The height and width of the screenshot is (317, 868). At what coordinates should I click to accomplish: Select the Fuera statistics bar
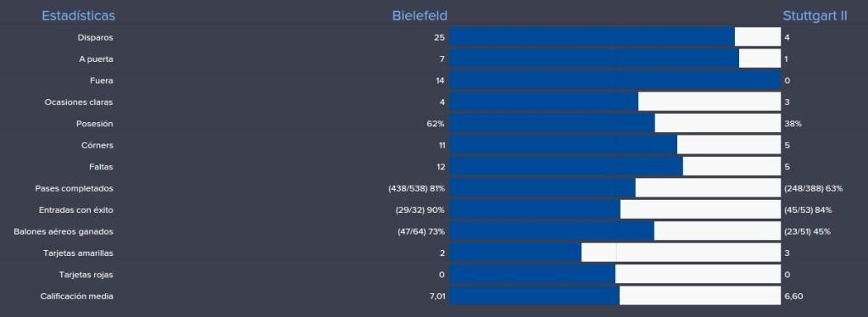point(615,81)
